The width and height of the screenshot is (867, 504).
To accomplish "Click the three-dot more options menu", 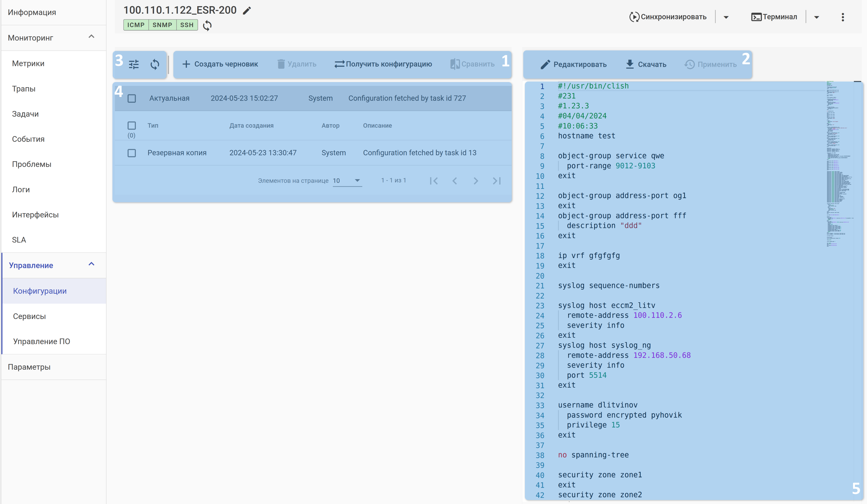I will click(843, 17).
